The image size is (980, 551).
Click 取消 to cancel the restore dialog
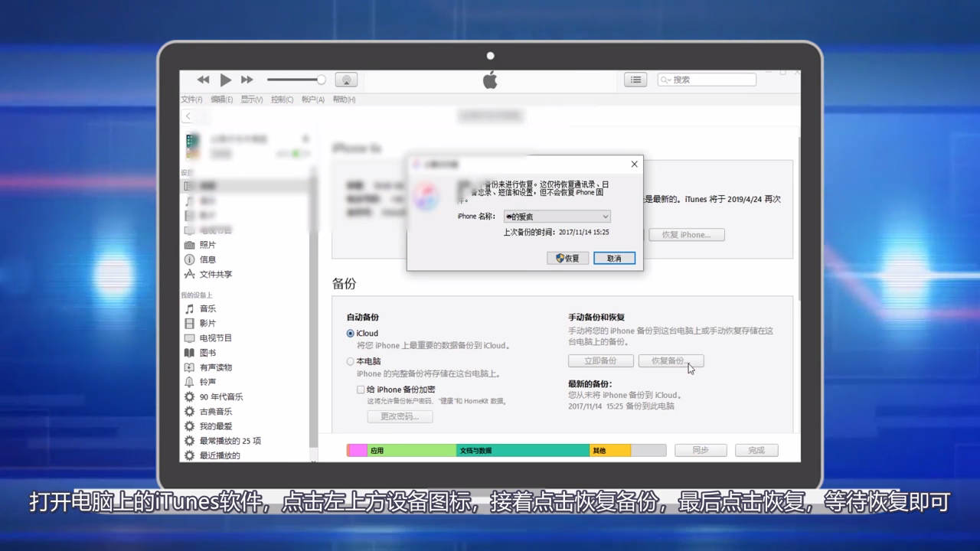(x=614, y=258)
